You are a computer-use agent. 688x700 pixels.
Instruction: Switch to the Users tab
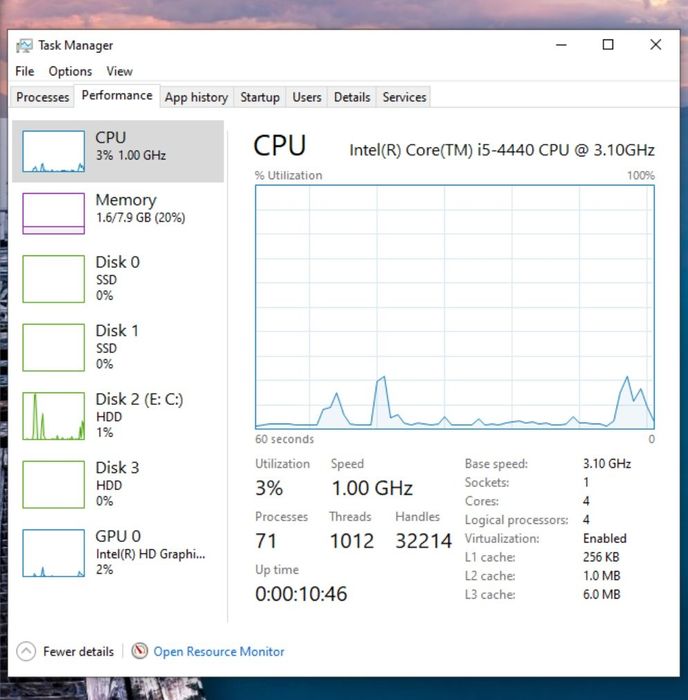pyautogui.click(x=307, y=97)
